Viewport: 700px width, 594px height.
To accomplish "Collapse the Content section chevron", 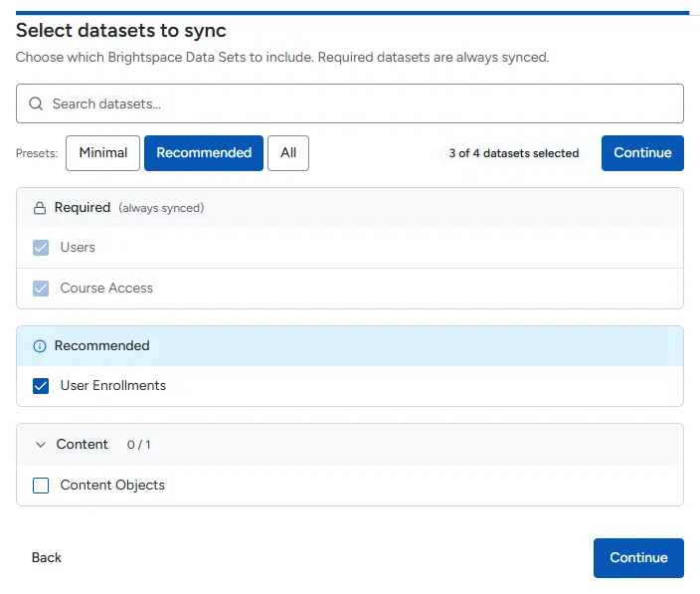I will point(41,445).
